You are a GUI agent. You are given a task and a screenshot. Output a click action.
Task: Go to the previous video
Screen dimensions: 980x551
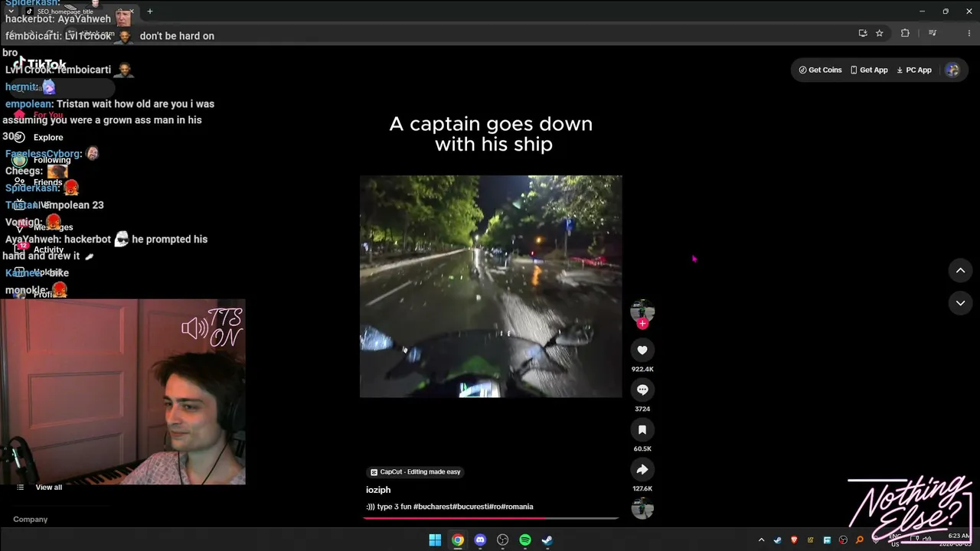click(960, 270)
